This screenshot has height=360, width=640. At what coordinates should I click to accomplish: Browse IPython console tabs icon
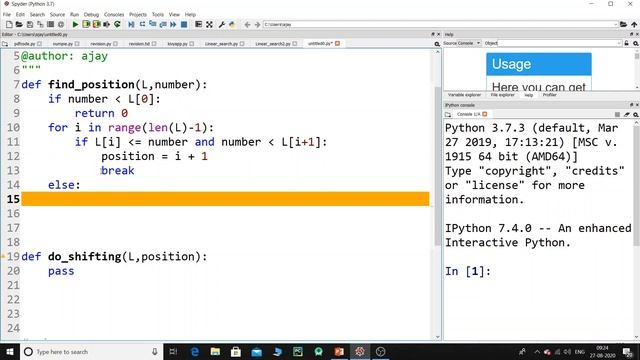[448, 114]
